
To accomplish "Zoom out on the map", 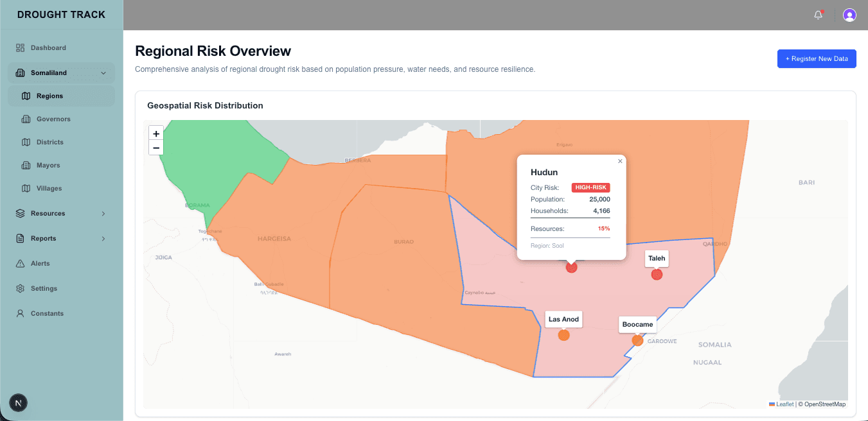I will point(156,148).
